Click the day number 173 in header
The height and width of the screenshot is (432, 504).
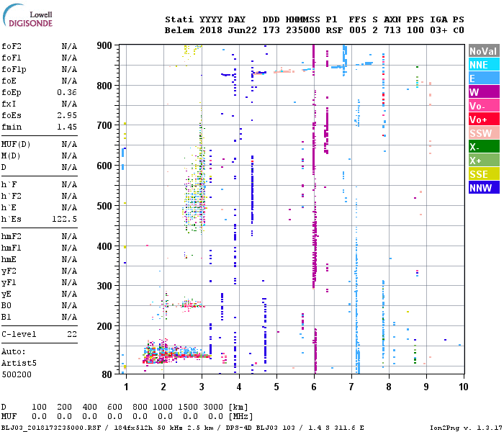tap(271, 30)
